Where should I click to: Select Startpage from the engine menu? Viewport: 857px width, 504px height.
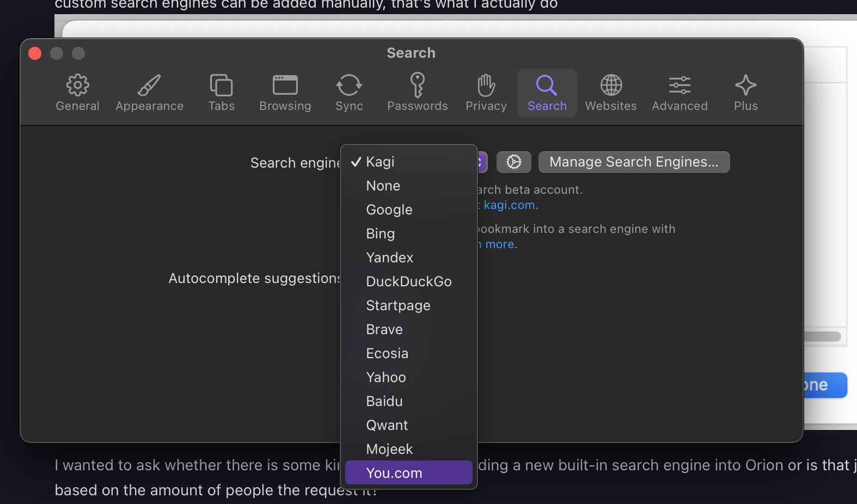(398, 305)
